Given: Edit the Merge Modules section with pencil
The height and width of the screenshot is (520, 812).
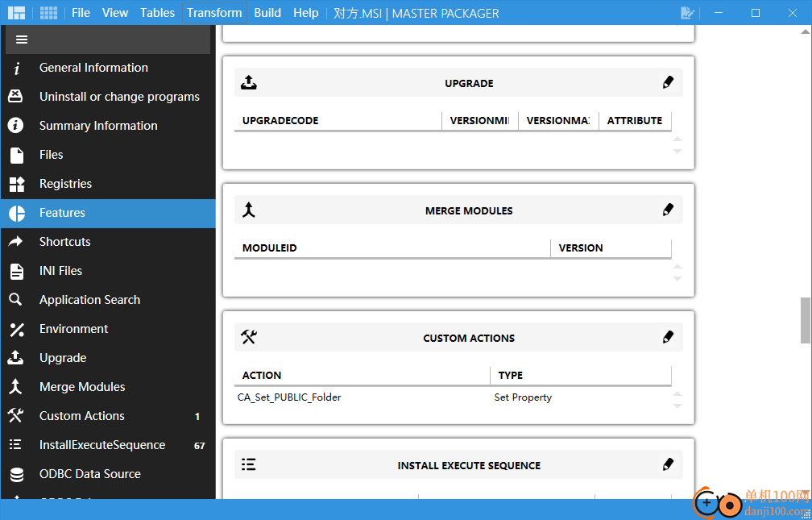Looking at the screenshot, I should (x=668, y=210).
